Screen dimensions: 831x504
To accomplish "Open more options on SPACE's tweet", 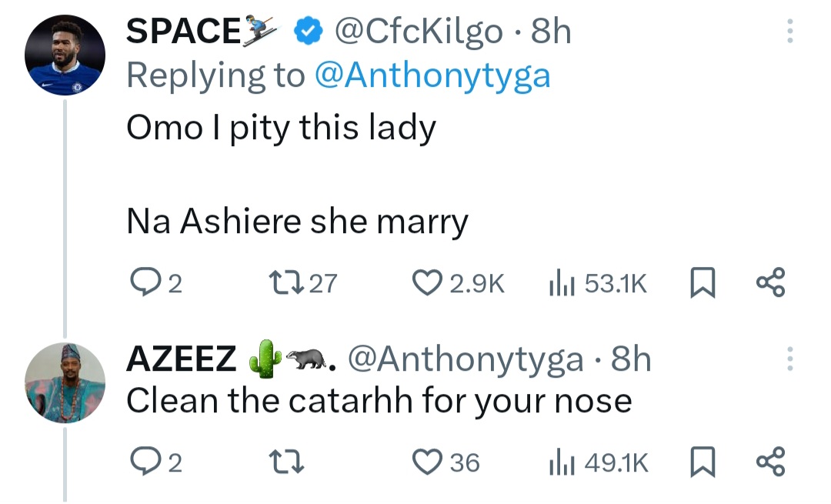I will [787, 32].
